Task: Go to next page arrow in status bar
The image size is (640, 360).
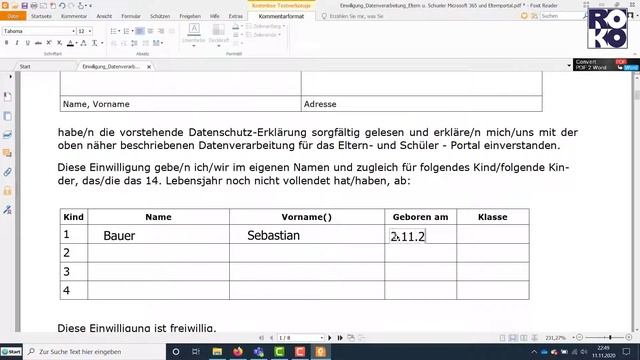Action: tap(330, 338)
